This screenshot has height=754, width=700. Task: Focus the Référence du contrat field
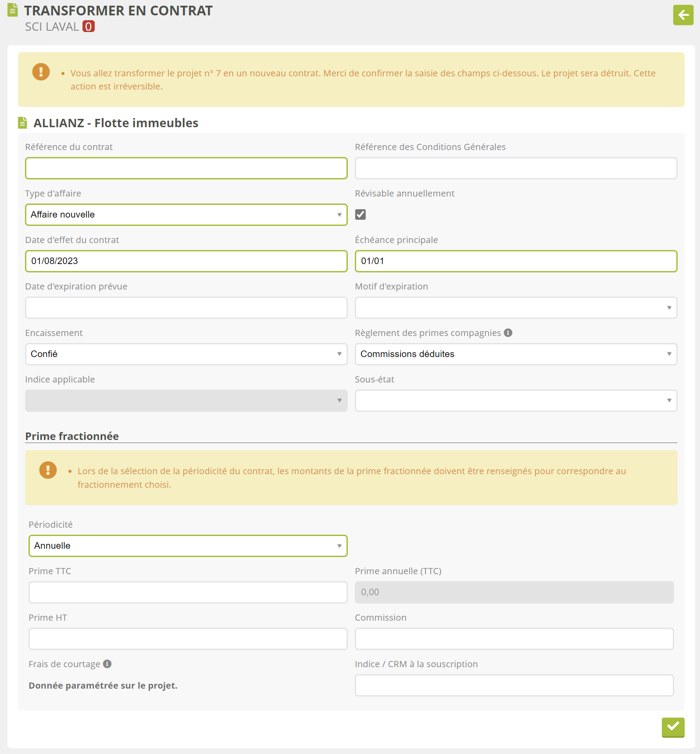[186, 168]
